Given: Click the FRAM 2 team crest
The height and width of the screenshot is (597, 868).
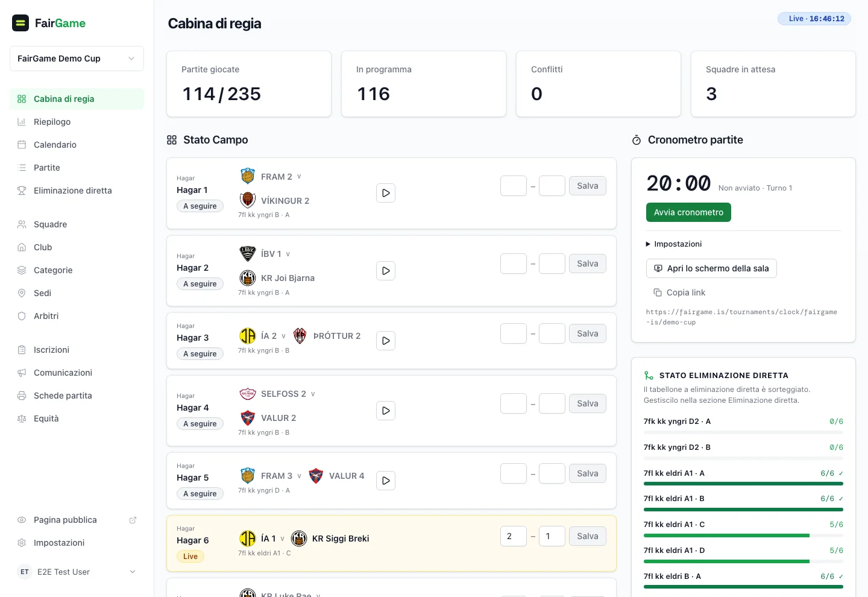Looking at the screenshot, I should (x=248, y=176).
